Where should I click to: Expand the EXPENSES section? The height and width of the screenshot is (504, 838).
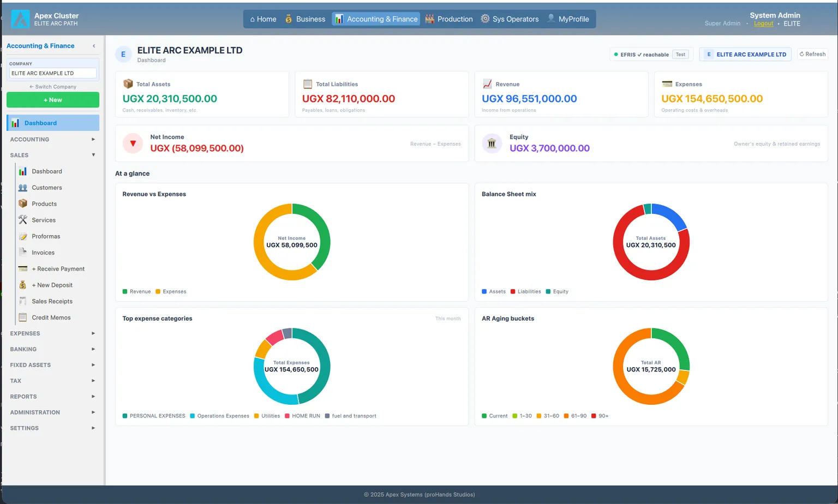(52, 333)
